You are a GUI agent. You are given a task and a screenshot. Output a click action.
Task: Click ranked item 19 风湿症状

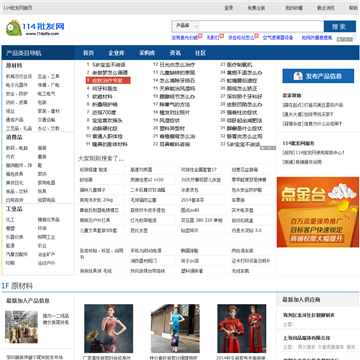pos(170,120)
